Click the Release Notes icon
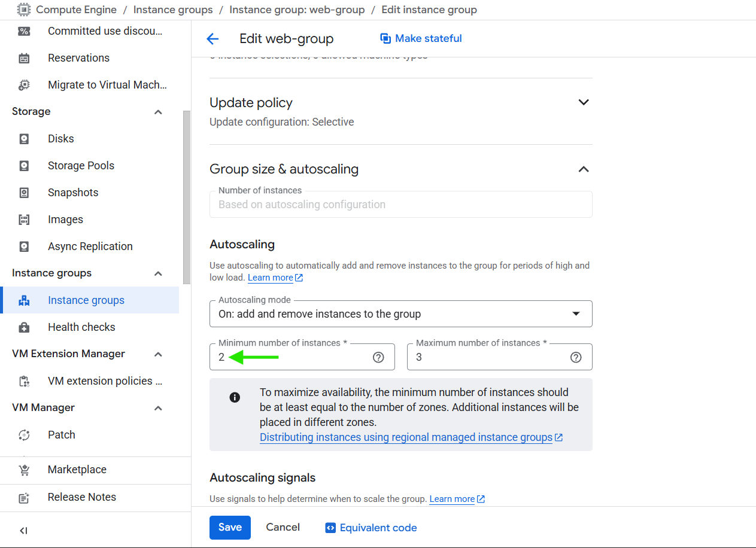This screenshot has width=756, height=548. coord(24,498)
